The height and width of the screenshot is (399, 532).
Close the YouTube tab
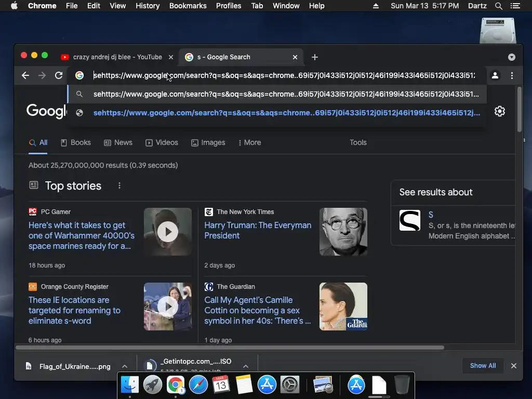pos(171,57)
